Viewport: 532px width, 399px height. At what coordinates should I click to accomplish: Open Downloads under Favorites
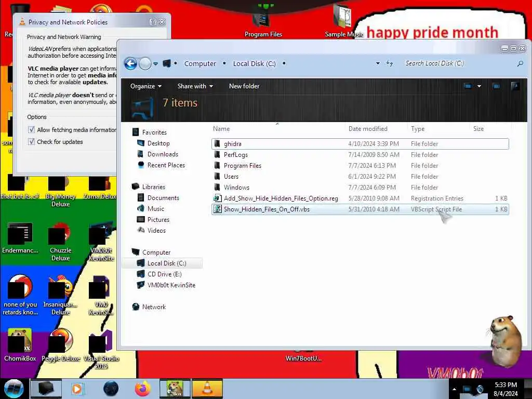(x=163, y=154)
